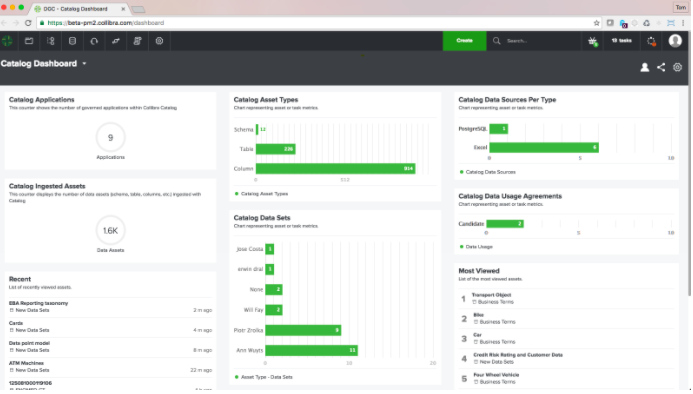Click the green Create button

(x=465, y=41)
